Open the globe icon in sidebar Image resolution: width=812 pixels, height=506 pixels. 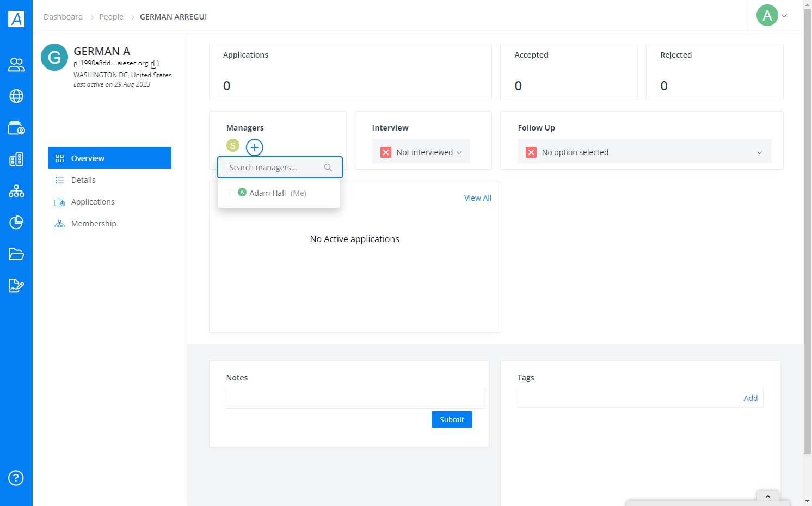pos(16,96)
